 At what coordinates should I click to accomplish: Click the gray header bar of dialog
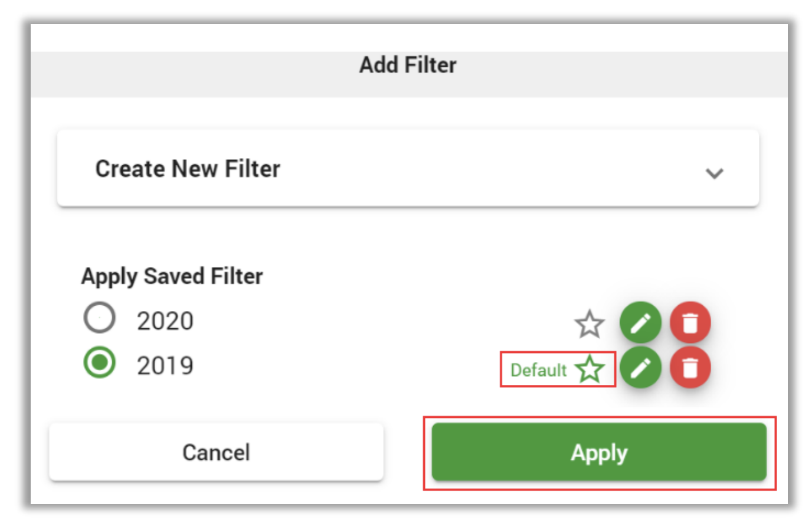[409, 74]
